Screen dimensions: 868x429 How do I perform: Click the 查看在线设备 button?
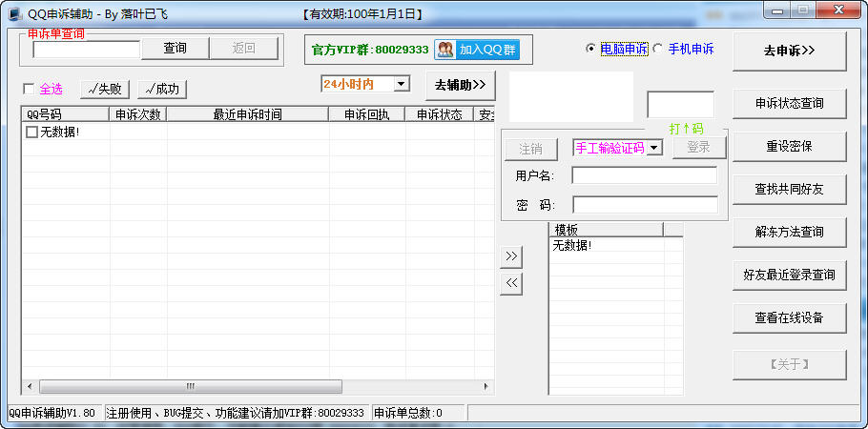(x=790, y=317)
